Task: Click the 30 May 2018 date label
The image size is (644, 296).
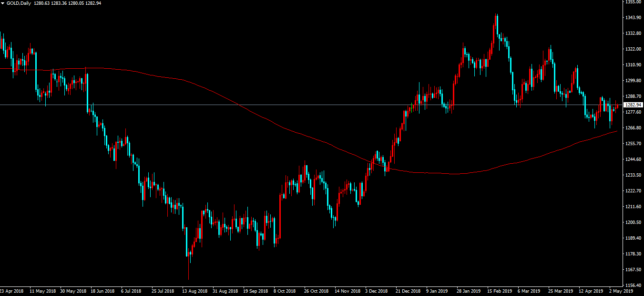Action: (x=72, y=290)
